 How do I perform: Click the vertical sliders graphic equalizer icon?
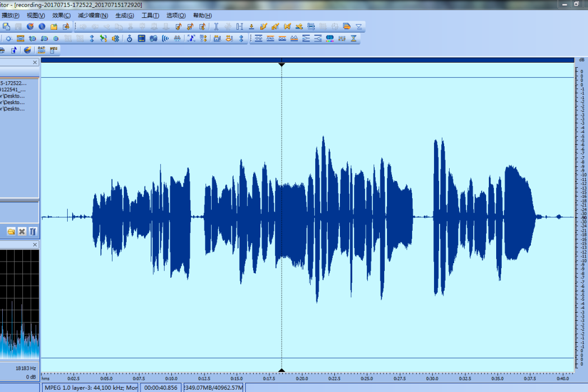tap(342, 38)
